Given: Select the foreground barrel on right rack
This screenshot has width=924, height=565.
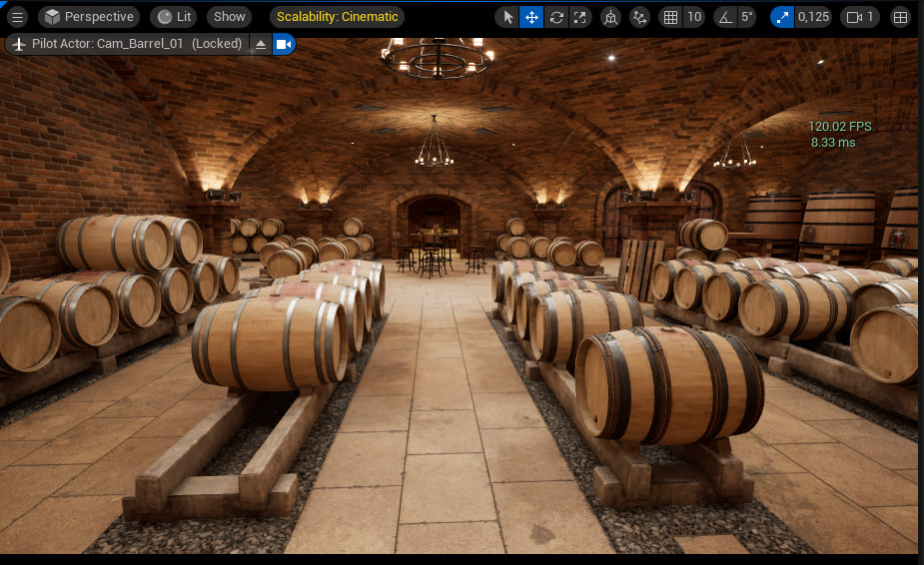Looking at the screenshot, I should 669,386.
